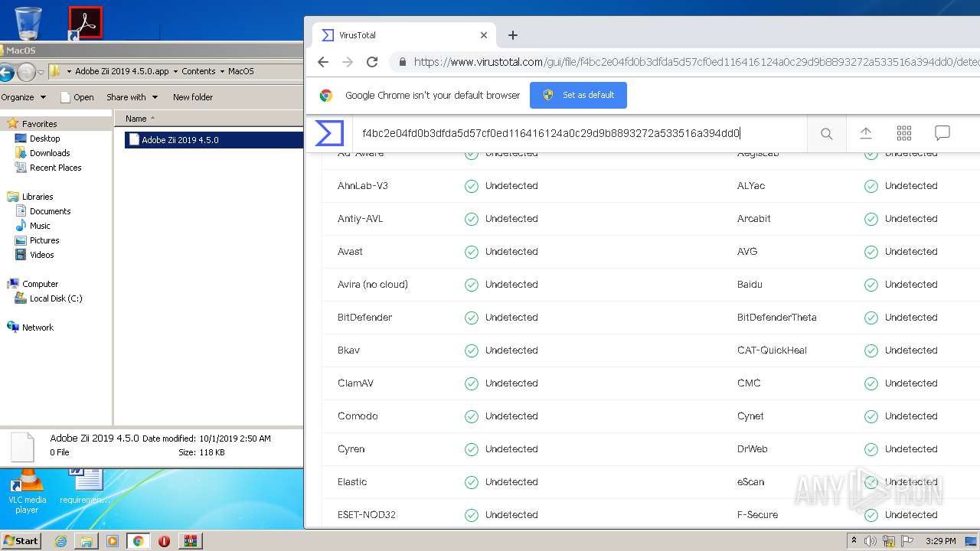Click the VirusTotal logo icon
Image resolution: width=980 pixels, height=551 pixels.
(x=329, y=133)
